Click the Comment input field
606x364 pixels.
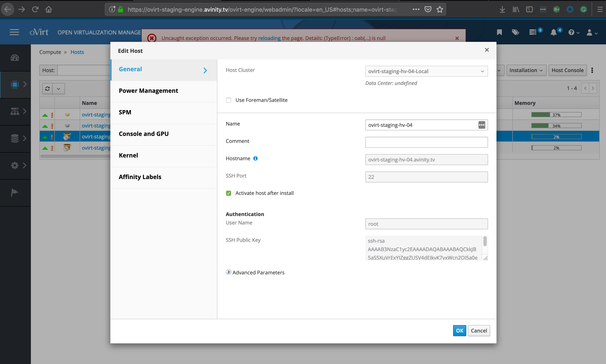click(x=426, y=142)
